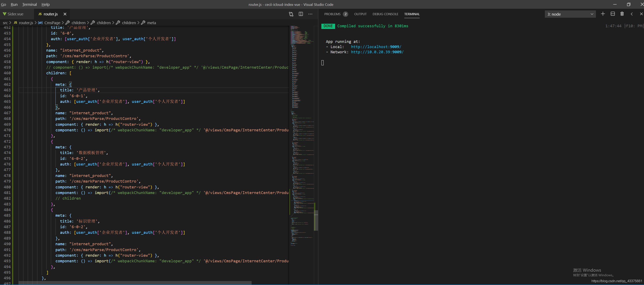644x285 pixels.
Task: Open the PROBLEMS panel tab
Action: pyautogui.click(x=332, y=14)
